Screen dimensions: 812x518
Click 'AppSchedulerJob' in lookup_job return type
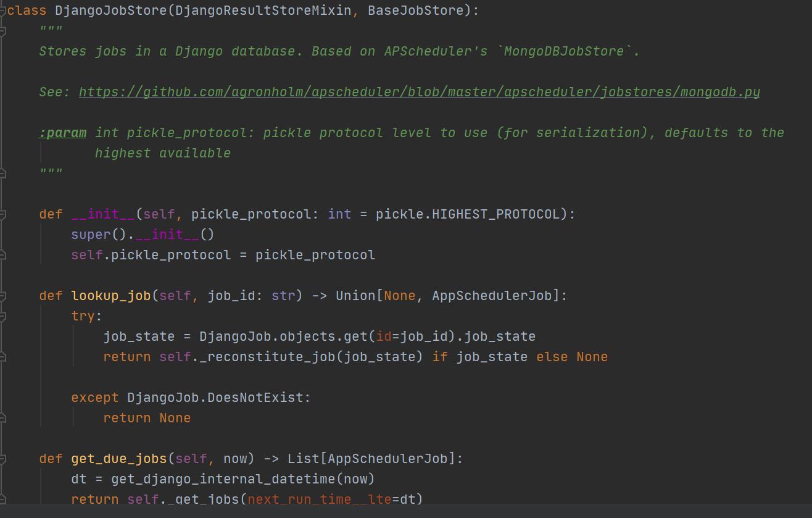coord(492,296)
